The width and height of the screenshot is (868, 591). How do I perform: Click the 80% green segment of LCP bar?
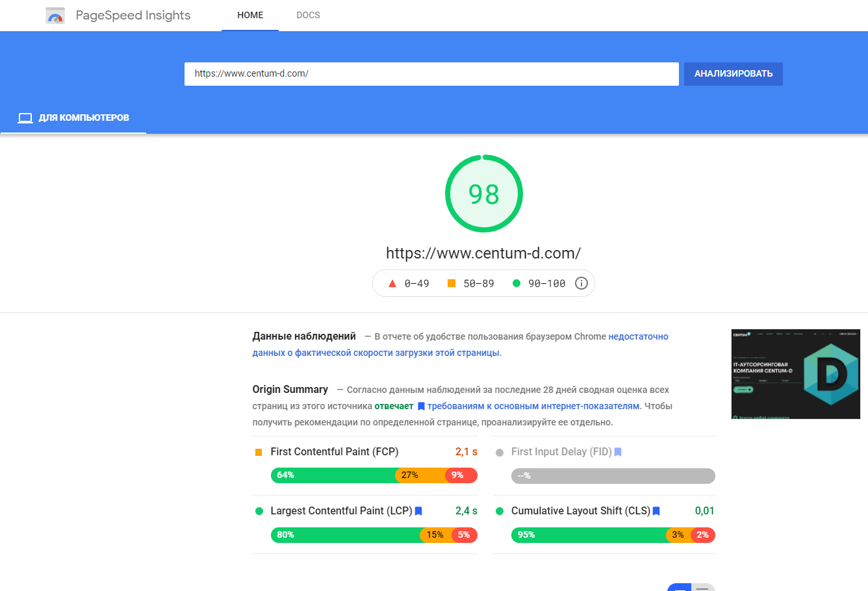coord(346,535)
